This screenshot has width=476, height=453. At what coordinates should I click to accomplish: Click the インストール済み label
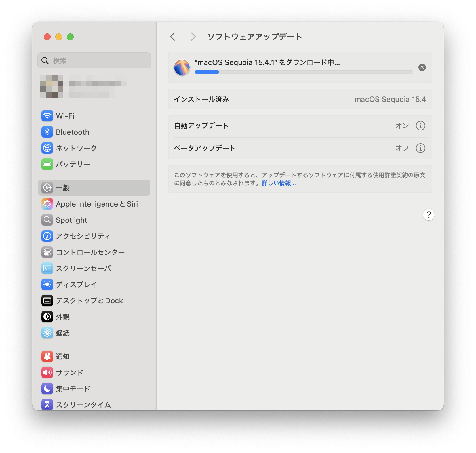click(201, 99)
